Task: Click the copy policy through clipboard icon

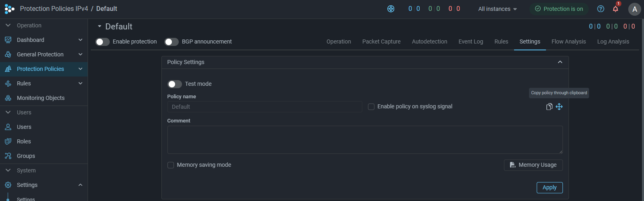Action: pyautogui.click(x=549, y=107)
